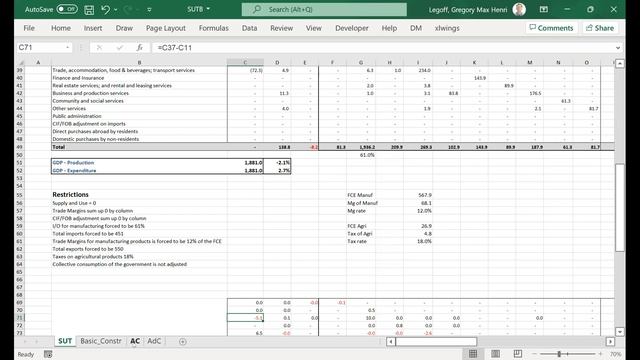Open the File menu

(29, 28)
